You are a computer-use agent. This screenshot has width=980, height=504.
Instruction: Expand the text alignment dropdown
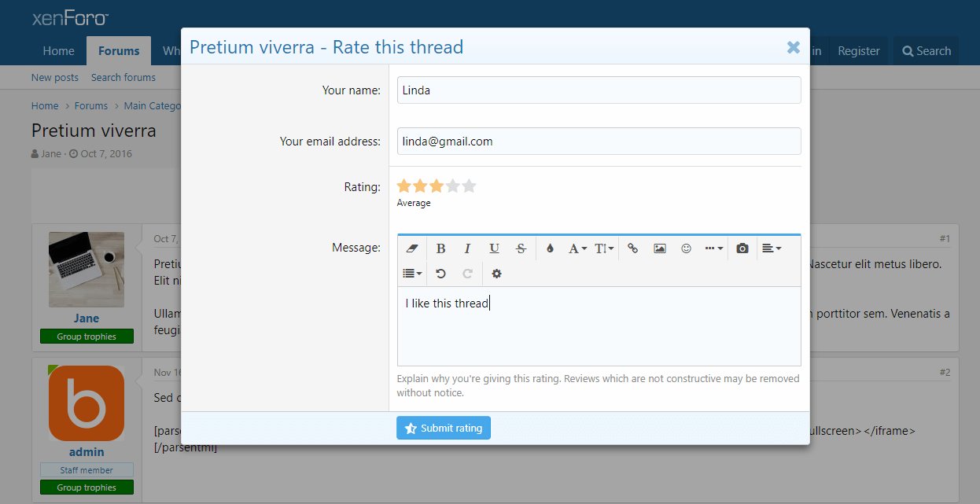(x=772, y=248)
